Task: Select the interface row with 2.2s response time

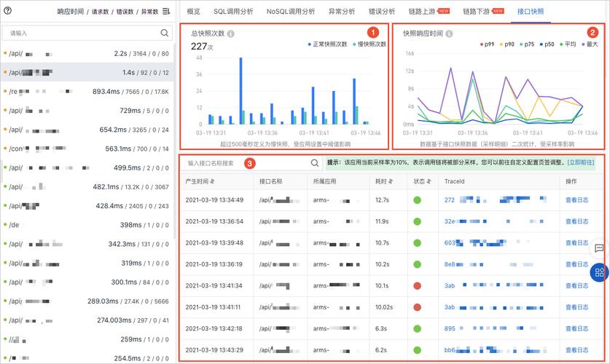Action: click(87, 54)
